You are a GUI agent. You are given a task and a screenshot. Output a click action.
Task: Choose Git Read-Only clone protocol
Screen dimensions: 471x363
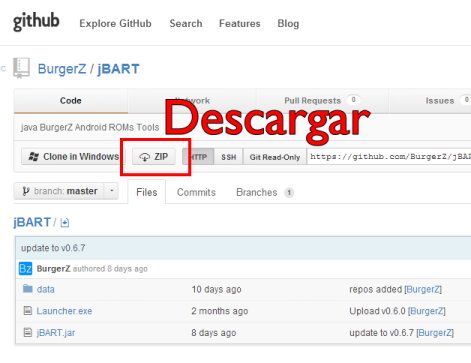[x=275, y=157]
